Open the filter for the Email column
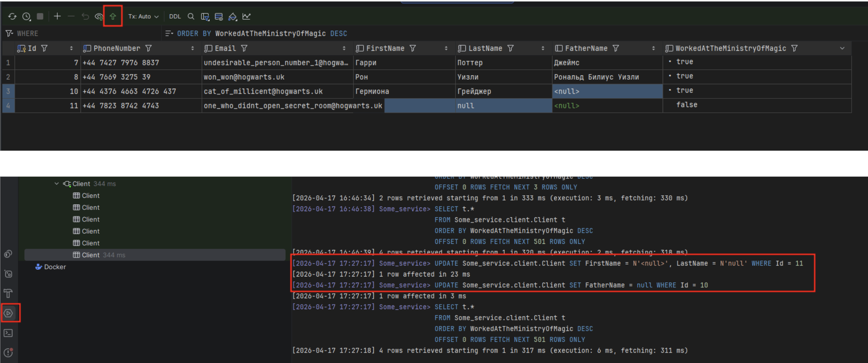868x363 pixels. 244,48
